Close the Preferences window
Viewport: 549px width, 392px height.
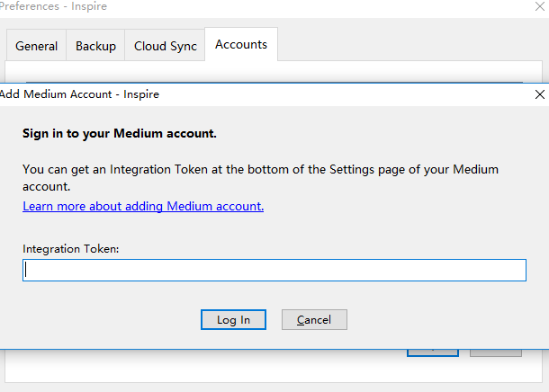click(539, 6)
